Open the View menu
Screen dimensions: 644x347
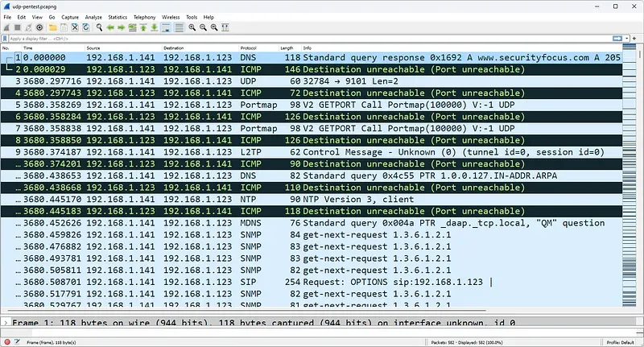pyautogui.click(x=37, y=17)
